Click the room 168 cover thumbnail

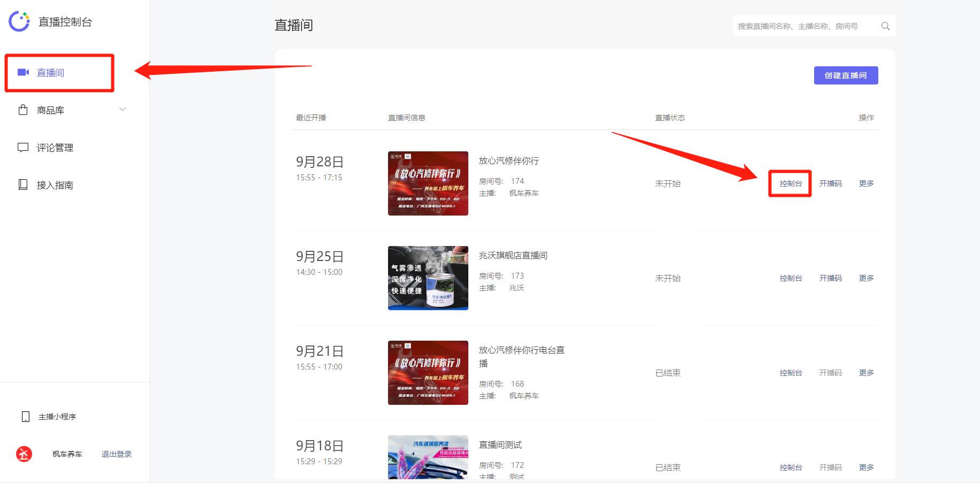[x=428, y=373]
